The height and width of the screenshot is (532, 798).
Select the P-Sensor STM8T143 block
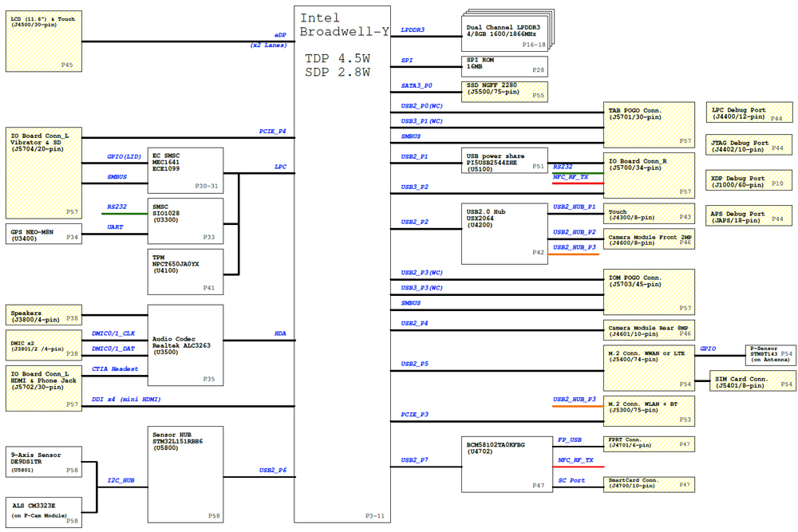click(x=770, y=354)
